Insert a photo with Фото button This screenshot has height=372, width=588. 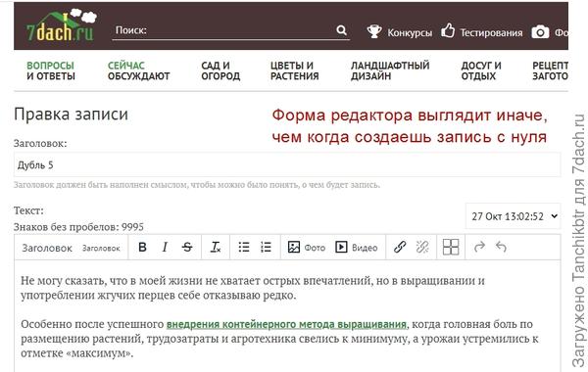307,248
